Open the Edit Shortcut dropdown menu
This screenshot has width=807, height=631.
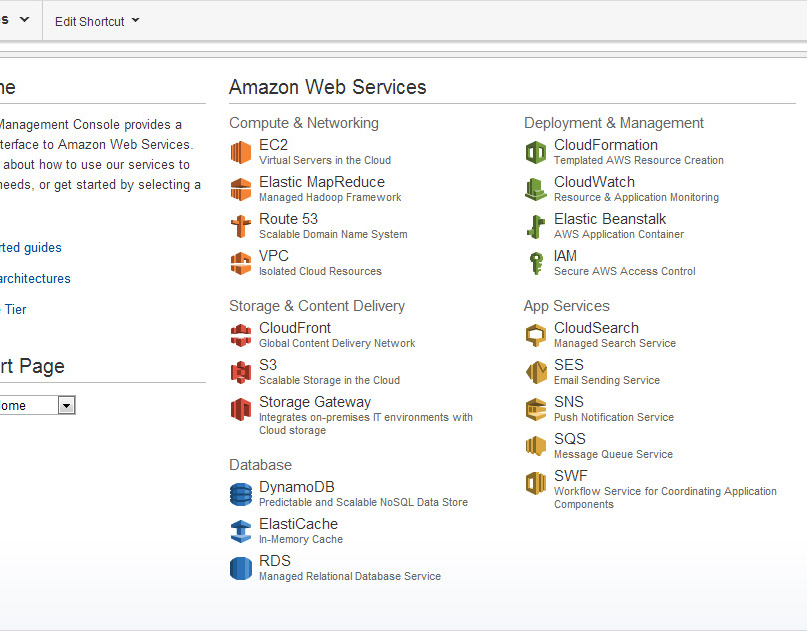(97, 21)
